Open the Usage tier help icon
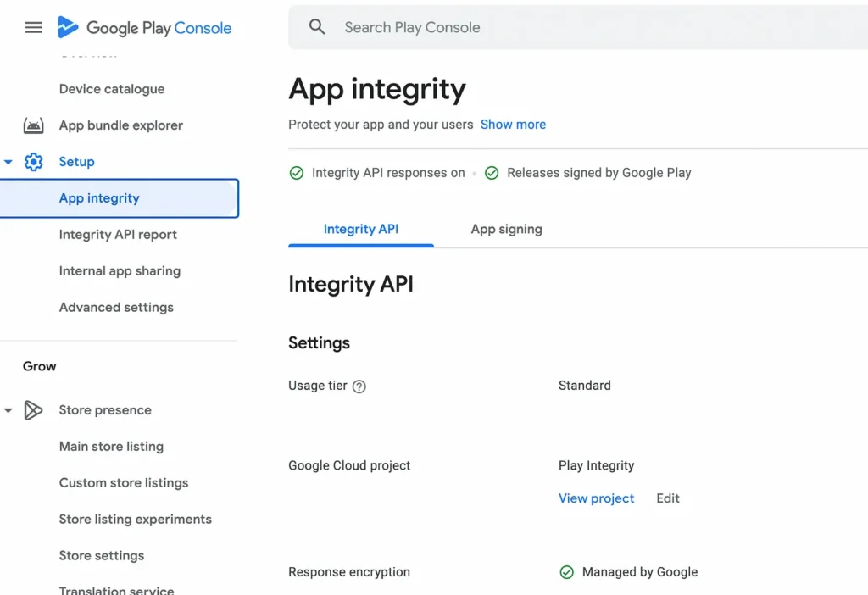 pos(359,386)
